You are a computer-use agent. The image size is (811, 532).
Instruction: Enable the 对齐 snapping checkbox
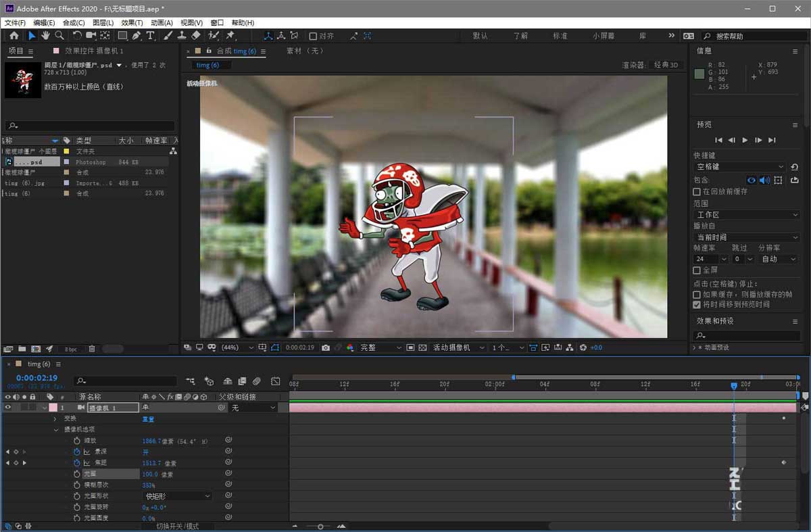coord(313,37)
